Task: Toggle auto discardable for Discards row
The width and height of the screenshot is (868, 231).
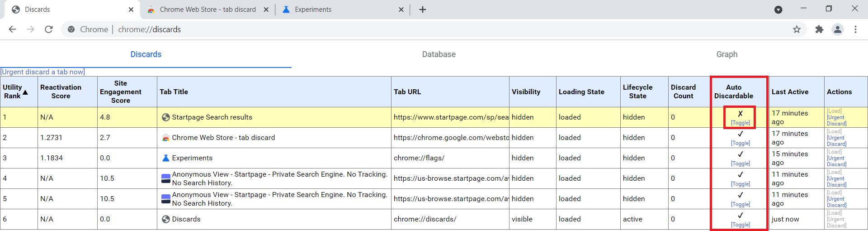Action: point(741,225)
